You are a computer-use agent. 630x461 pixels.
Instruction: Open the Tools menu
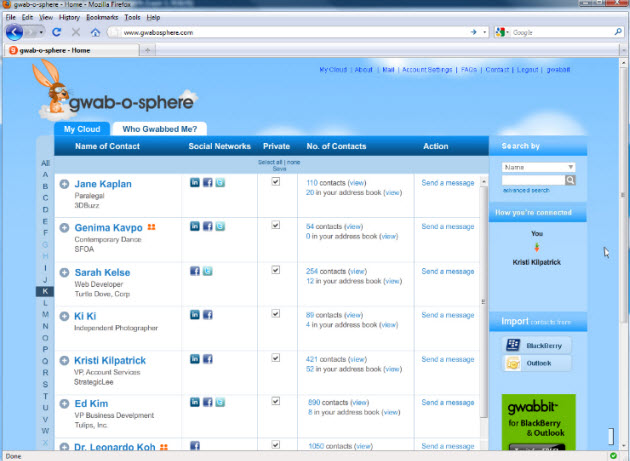[x=132, y=17]
